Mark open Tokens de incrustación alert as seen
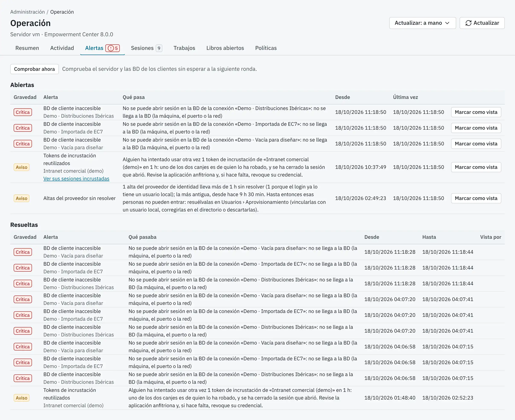The width and height of the screenshot is (515, 420). [x=476, y=167]
